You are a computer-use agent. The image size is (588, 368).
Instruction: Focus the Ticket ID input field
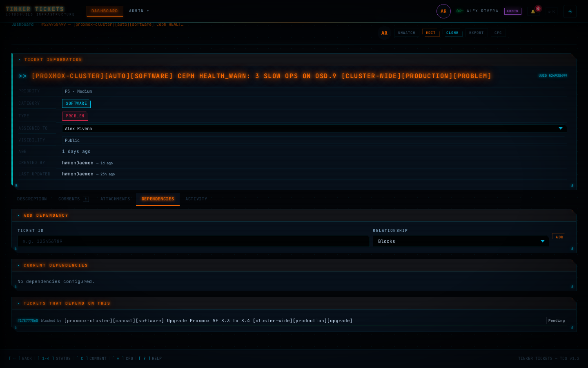[x=194, y=241]
